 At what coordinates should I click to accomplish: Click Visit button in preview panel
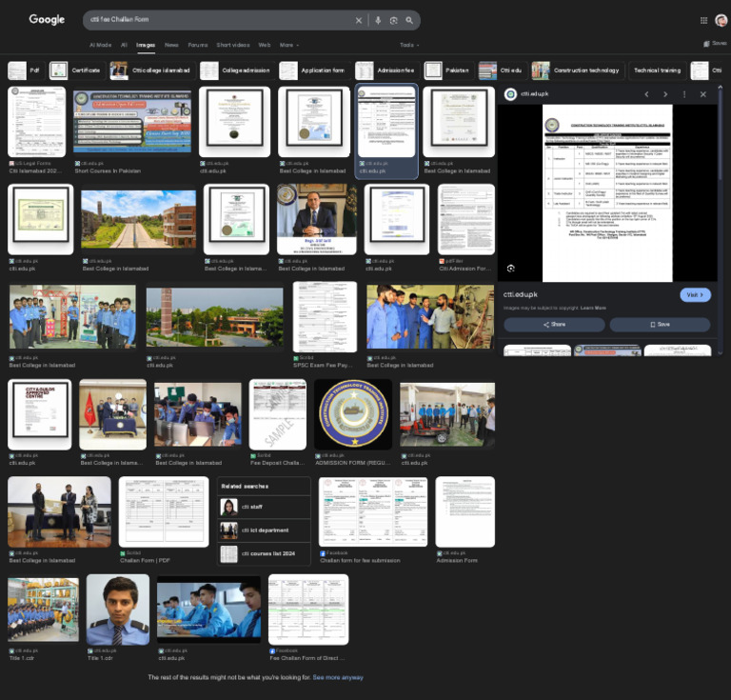[695, 294]
